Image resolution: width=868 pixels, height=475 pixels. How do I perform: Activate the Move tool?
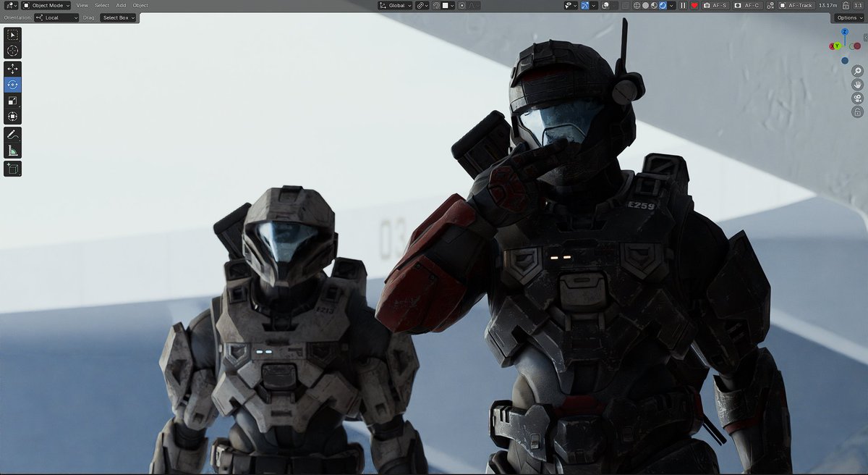14,69
